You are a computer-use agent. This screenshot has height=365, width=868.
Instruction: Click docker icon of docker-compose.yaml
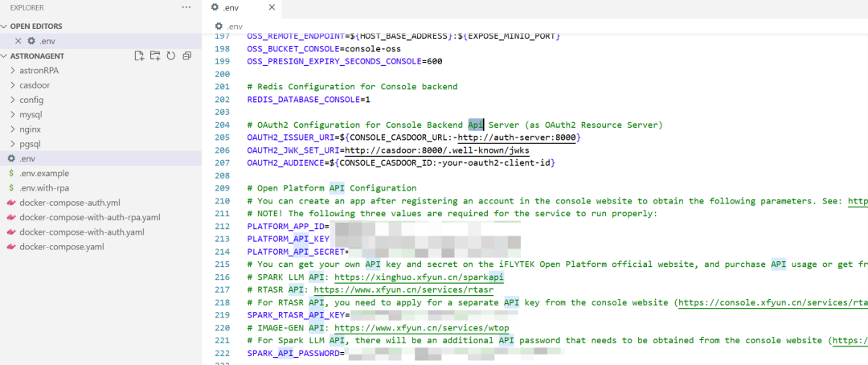11,247
